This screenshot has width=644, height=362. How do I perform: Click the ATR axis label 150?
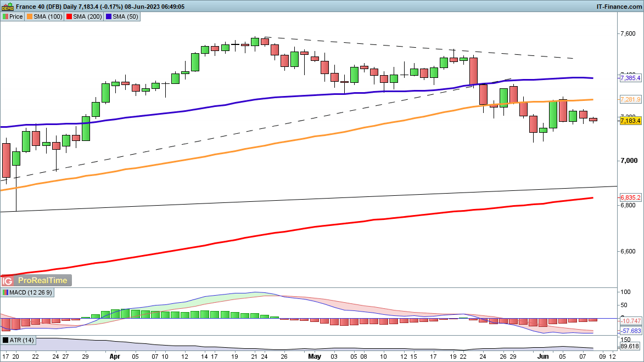[625, 340]
